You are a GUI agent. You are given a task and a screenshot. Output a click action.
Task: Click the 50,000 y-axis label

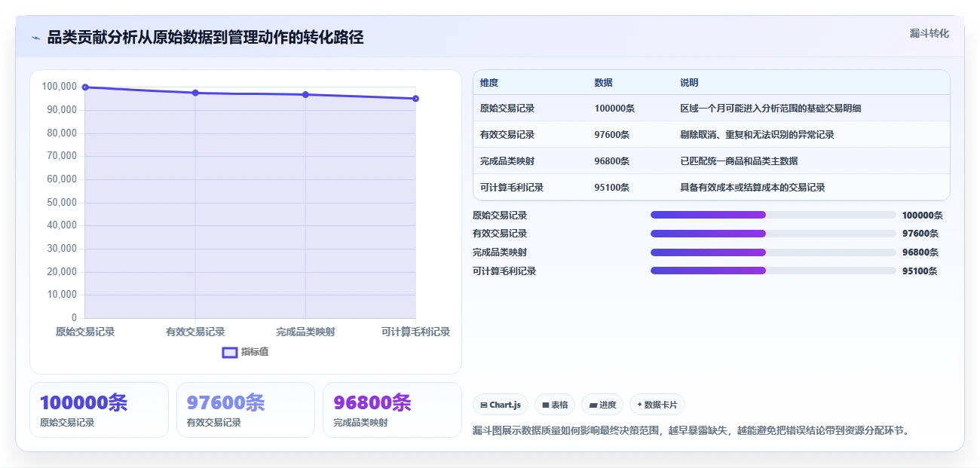point(62,202)
